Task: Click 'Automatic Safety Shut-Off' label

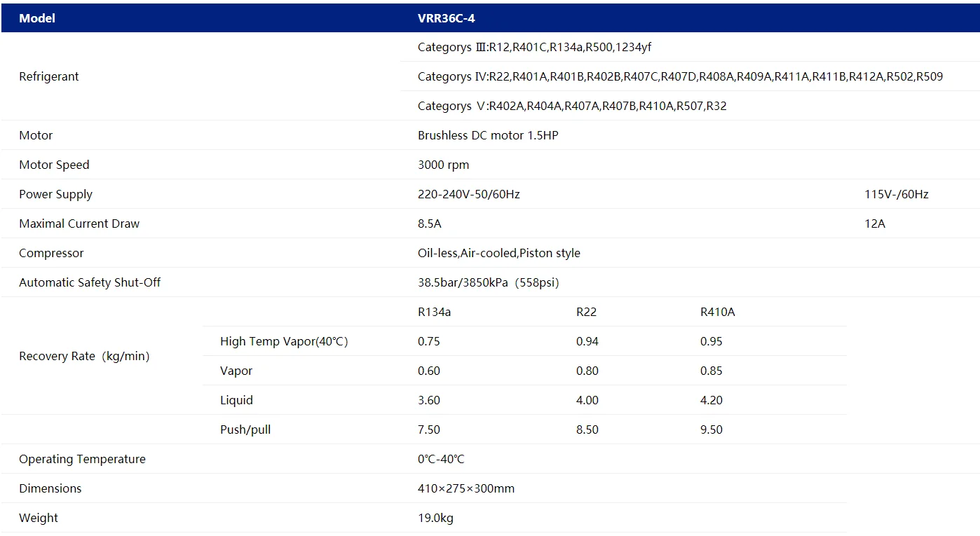Action: 90,282
